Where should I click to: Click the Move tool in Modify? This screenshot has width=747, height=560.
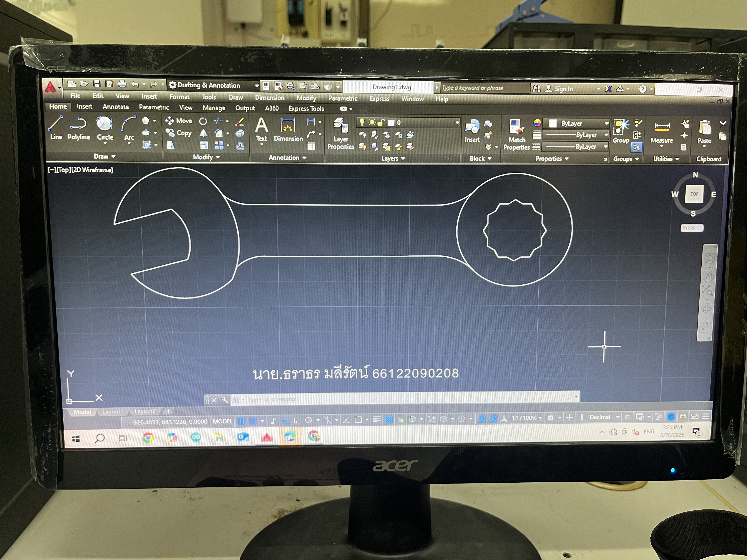(179, 121)
